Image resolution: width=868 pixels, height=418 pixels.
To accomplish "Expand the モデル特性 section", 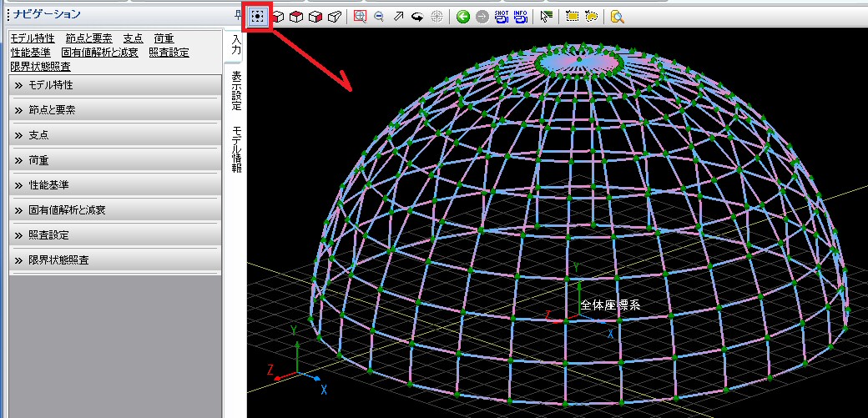I will (115, 85).
